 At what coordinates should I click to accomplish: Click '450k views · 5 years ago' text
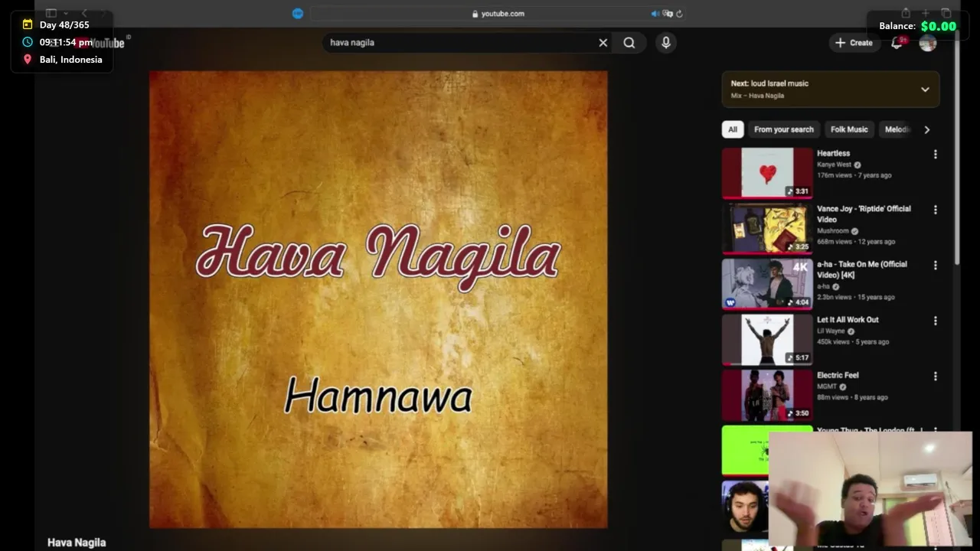point(853,342)
